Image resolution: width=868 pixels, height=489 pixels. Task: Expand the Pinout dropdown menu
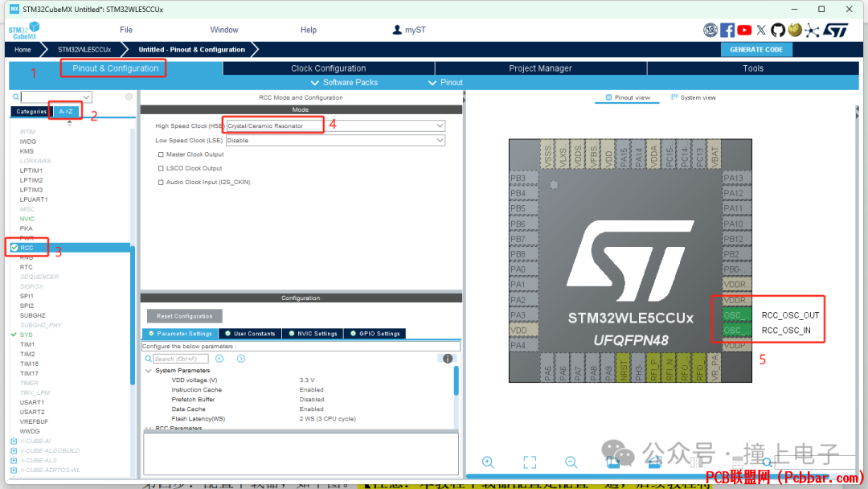click(x=445, y=83)
